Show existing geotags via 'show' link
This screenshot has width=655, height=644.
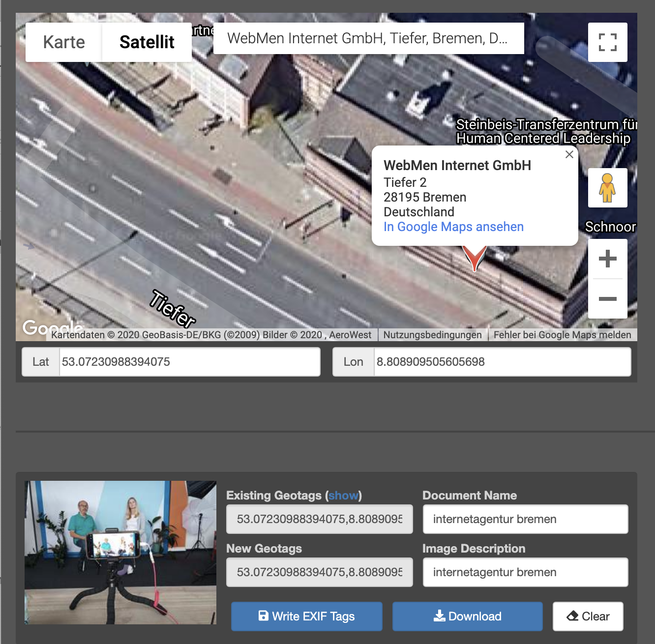(343, 496)
